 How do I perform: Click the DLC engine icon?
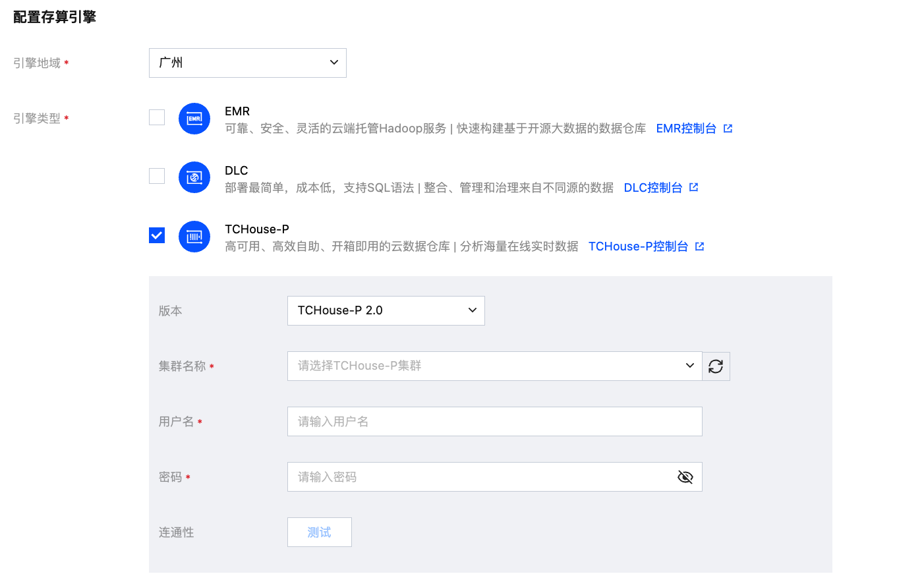coord(194,177)
